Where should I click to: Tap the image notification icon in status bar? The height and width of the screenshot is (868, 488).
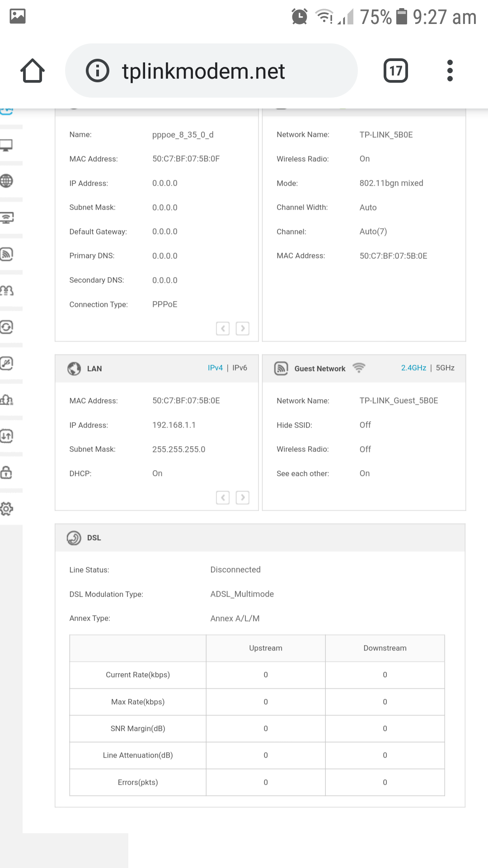pyautogui.click(x=18, y=16)
